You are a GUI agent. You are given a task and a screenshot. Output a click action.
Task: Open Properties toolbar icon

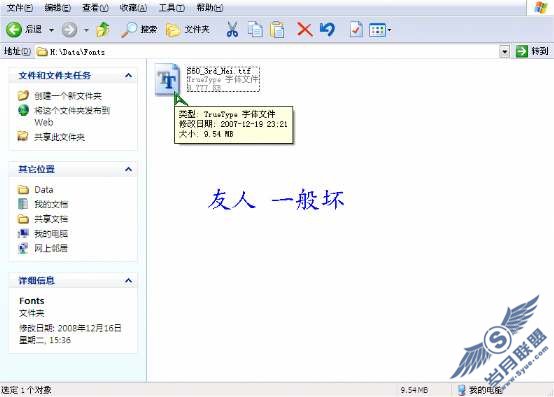pyautogui.click(x=356, y=30)
